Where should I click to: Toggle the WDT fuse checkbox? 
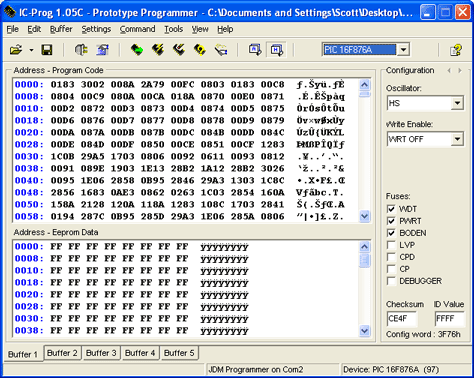click(391, 209)
